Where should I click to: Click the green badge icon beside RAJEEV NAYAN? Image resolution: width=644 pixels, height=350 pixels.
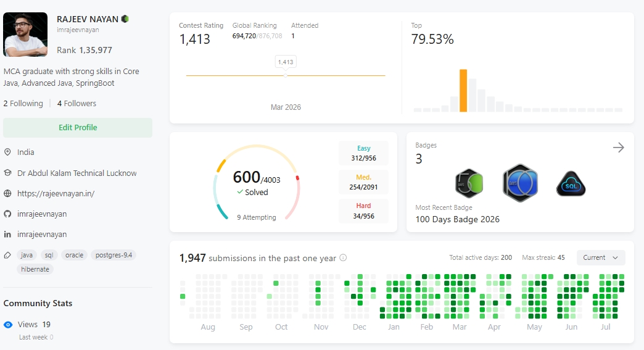click(x=125, y=19)
